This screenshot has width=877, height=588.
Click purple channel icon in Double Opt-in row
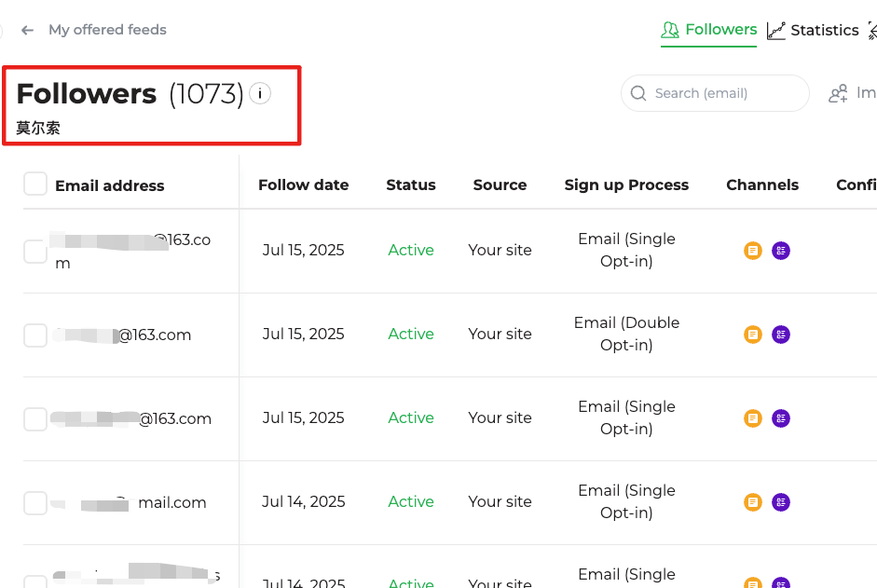pos(781,335)
